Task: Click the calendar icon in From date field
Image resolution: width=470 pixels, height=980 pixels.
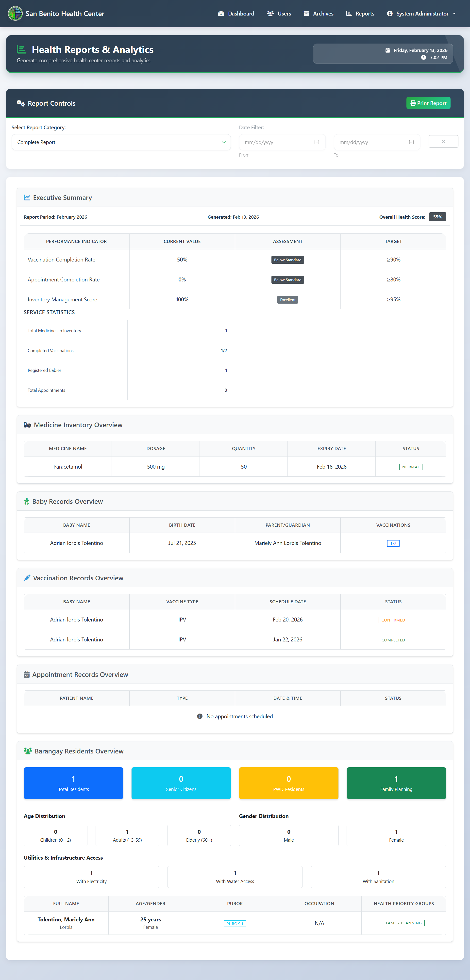Action: point(316,142)
